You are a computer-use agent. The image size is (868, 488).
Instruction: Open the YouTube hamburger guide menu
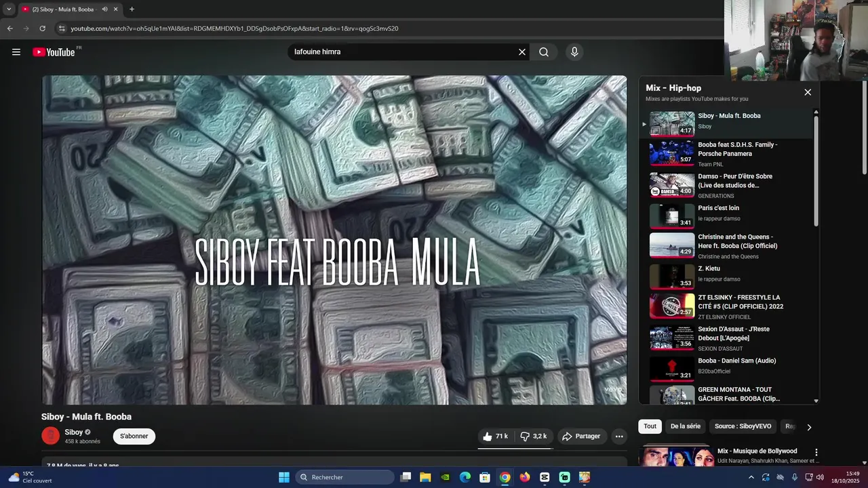16,52
